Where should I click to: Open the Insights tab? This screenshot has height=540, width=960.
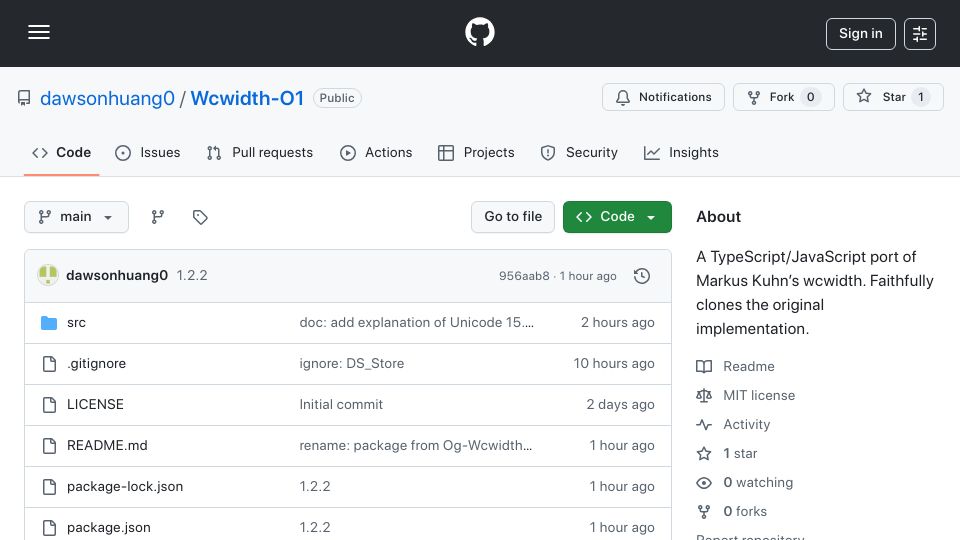[x=681, y=152]
